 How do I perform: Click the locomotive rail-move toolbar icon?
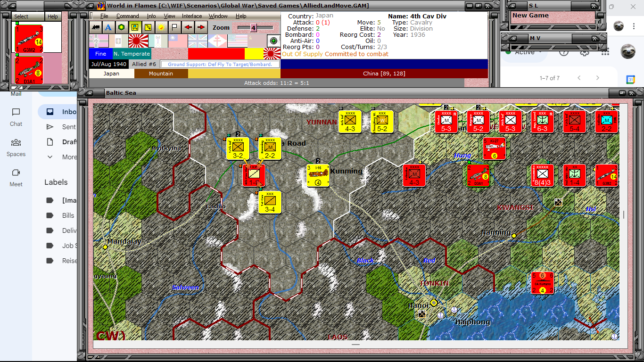(96, 27)
